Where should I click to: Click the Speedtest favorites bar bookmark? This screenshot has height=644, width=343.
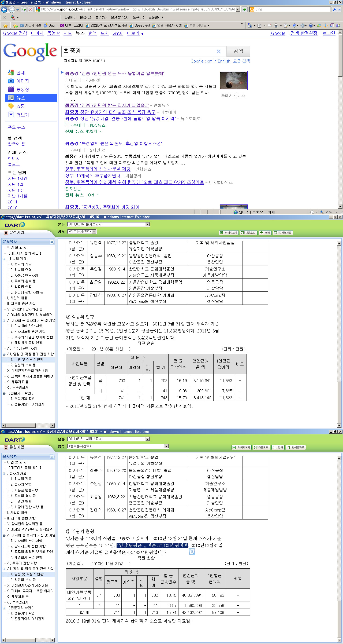[140, 25]
